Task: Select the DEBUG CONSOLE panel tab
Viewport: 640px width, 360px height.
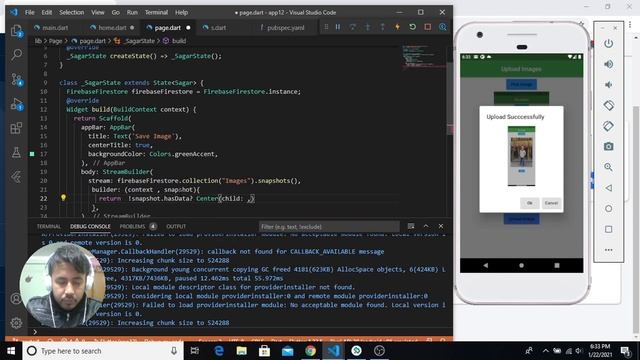Action: click(90, 226)
